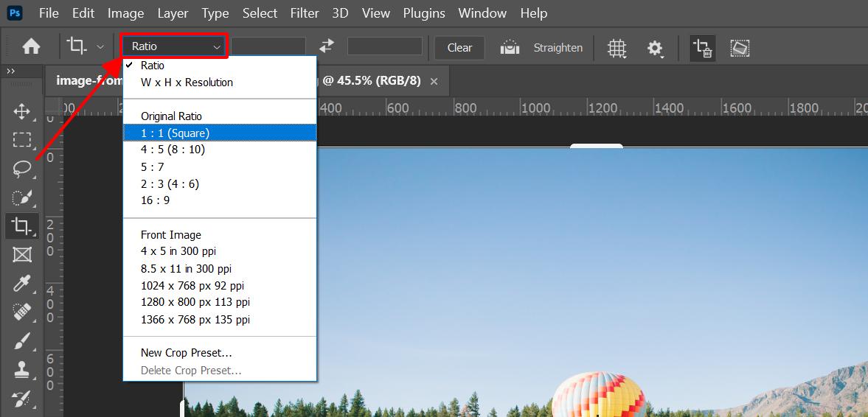Select the Clone Stamp tool
Image resolution: width=868 pixels, height=417 pixels.
[21, 369]
